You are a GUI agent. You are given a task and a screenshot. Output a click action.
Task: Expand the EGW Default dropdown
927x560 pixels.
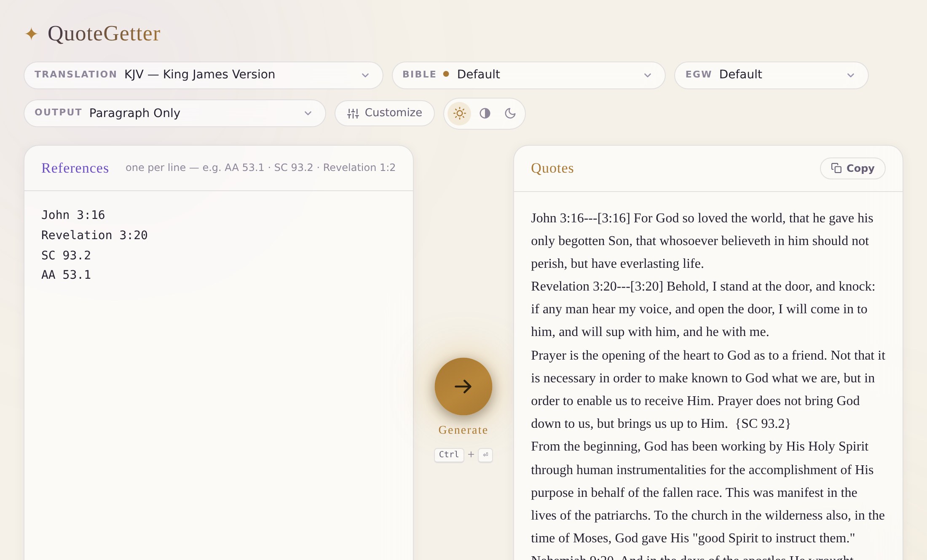point(771,75)
